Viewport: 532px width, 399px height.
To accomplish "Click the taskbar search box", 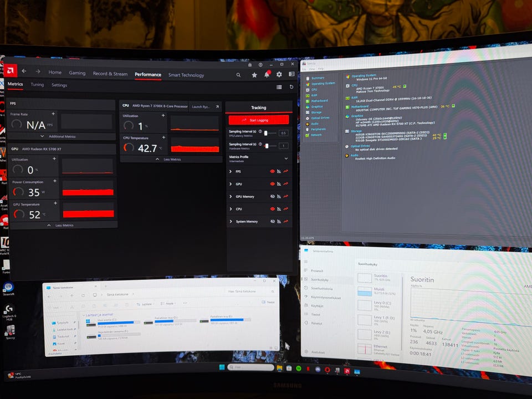I will point(250,367).
